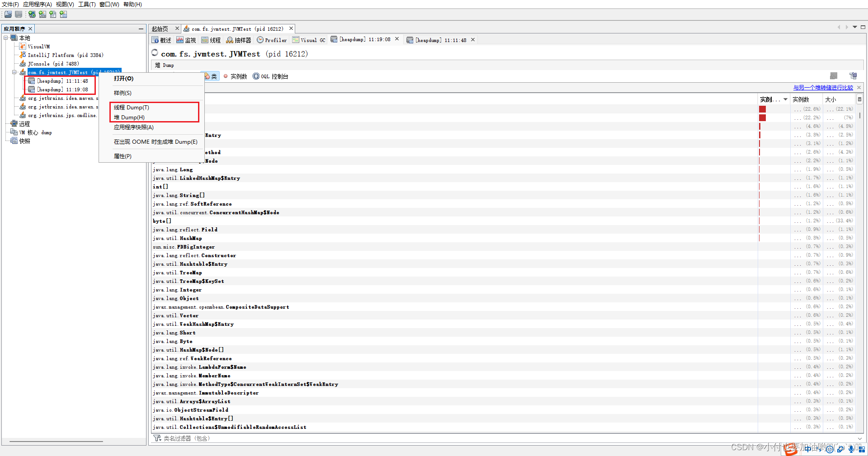The width and height of the screenshot is (868, 456).
Task: Maximize the editor window area
Action: 863,27
